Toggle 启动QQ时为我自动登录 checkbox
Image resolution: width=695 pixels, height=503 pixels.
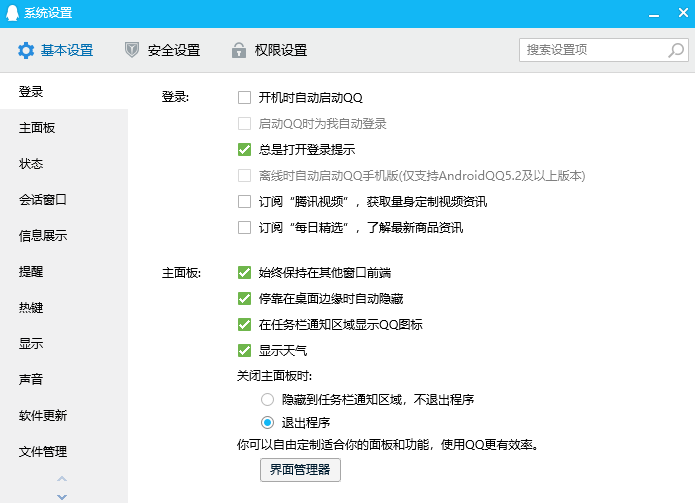(244, 123)
